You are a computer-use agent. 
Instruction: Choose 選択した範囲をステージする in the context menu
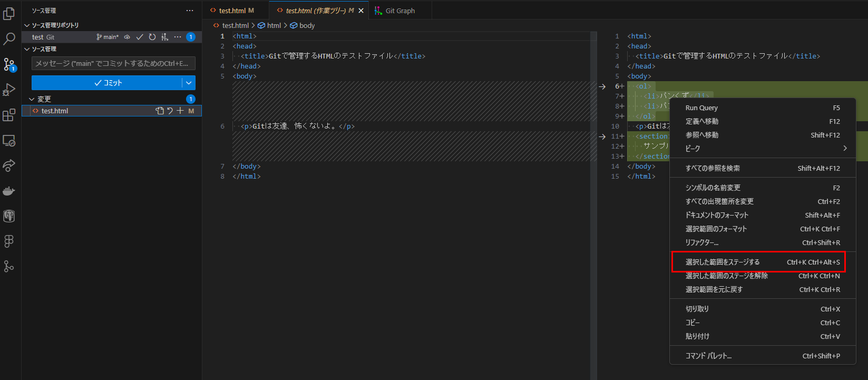[x=763, y=262]
